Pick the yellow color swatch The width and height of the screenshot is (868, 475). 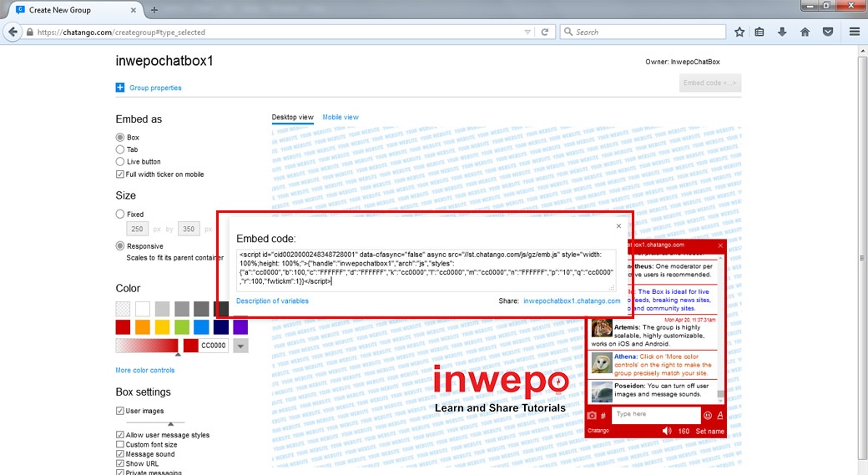click(162, 327)
